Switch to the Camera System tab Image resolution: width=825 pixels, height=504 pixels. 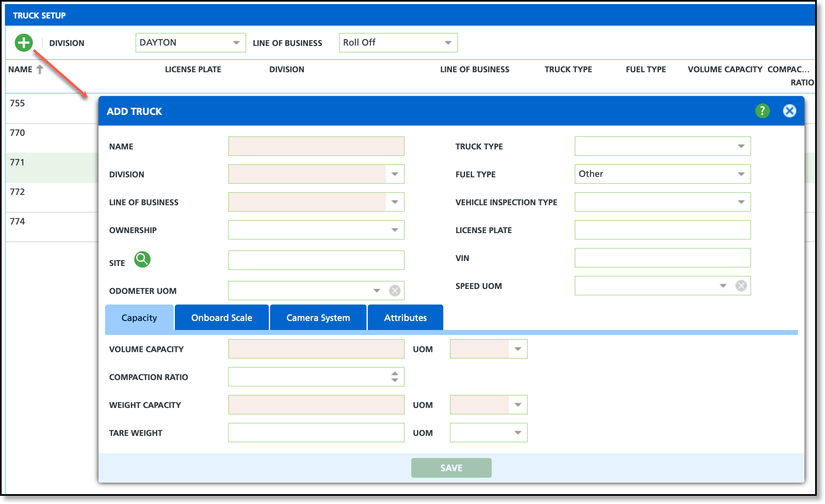[318, 318]
